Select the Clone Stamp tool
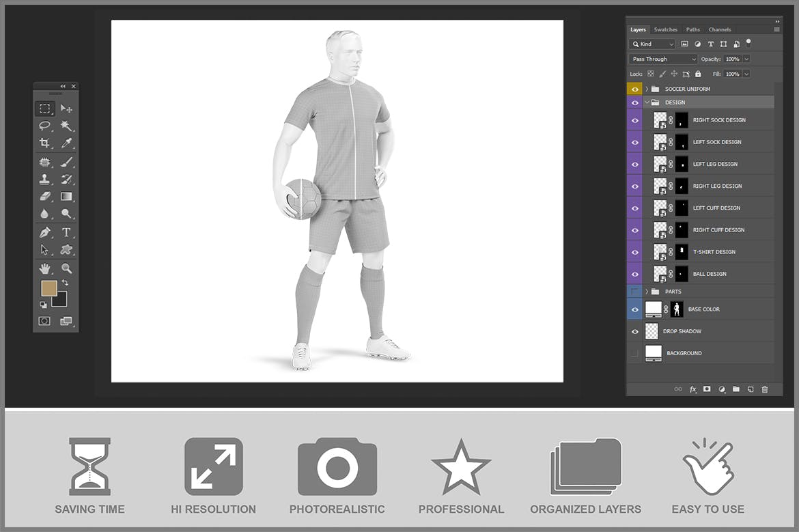 point(44,180)
